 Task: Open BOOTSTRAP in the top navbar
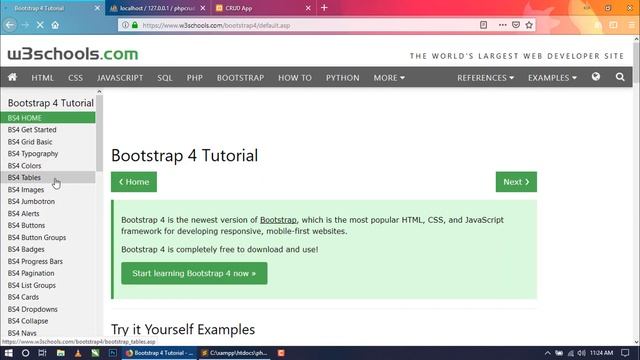pyautogui.click(x=240, y=78)
